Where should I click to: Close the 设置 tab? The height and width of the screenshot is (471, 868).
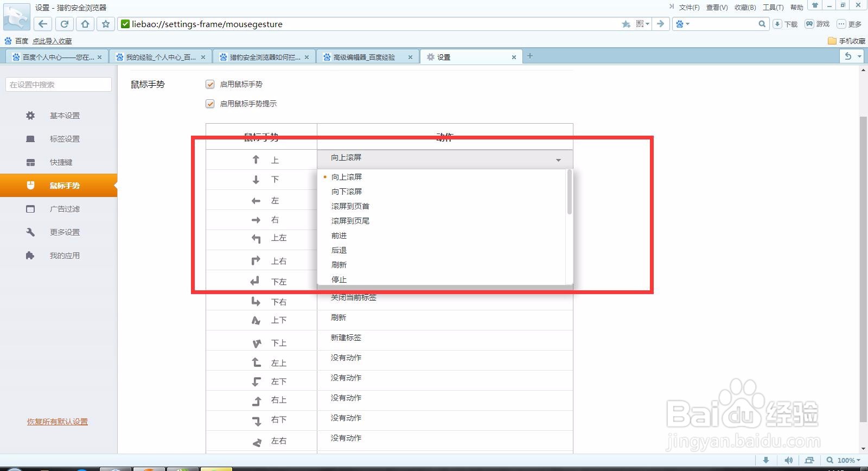pyautogui.click(x=514, y=57)
